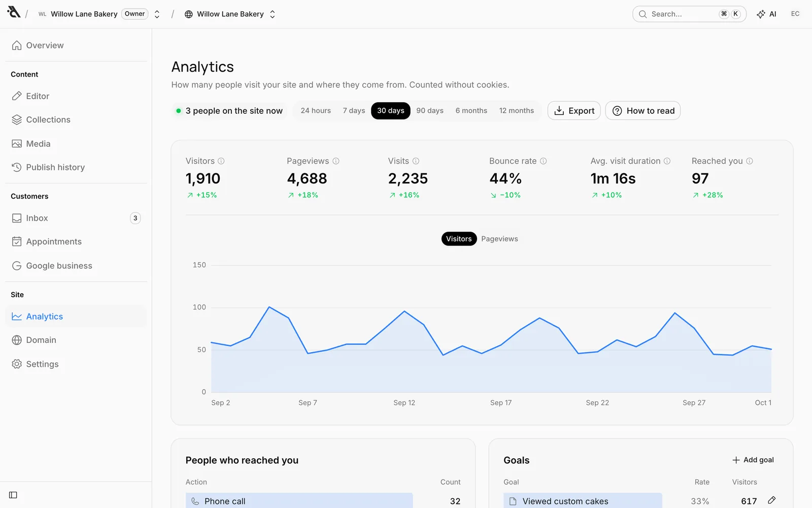Click the Inbox tray icon
812x508 pixels.
[x=17, y=218]
